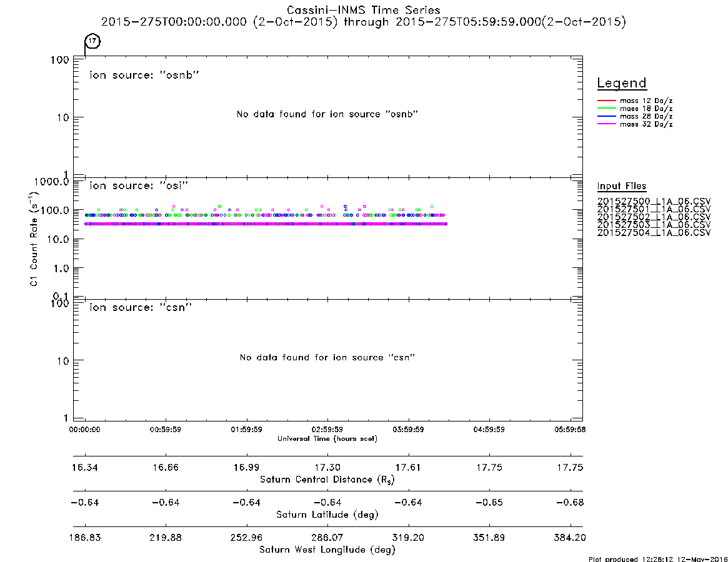Click west longitude value 286.07

[327, 538]
